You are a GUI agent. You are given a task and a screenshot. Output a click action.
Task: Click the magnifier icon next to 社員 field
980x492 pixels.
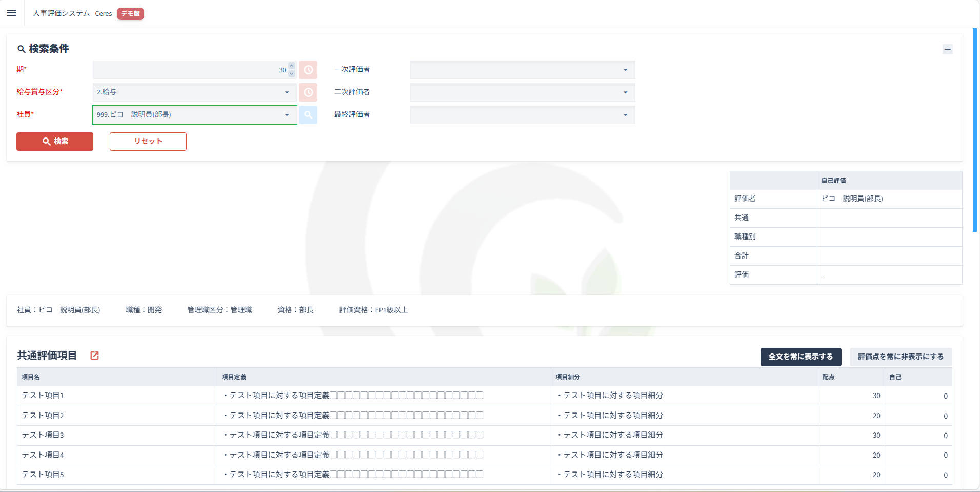coord(308,115)
